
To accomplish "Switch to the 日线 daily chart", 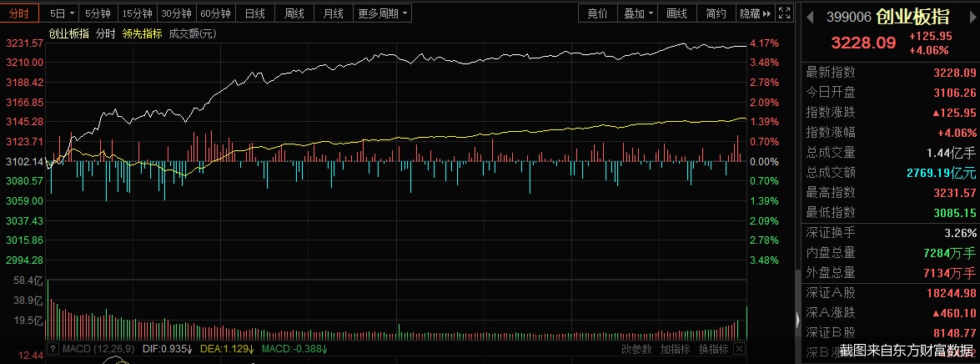I will (254, 13).
